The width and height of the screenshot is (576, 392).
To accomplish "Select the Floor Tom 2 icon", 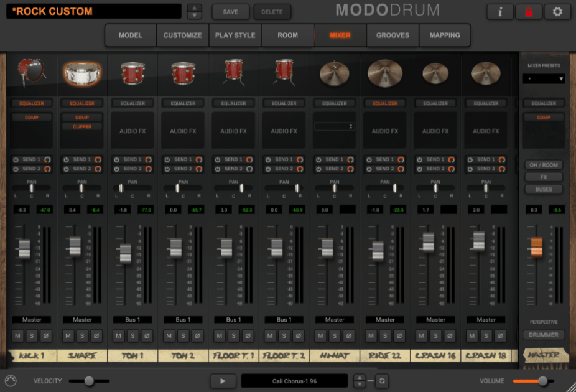I will [284, 72].
